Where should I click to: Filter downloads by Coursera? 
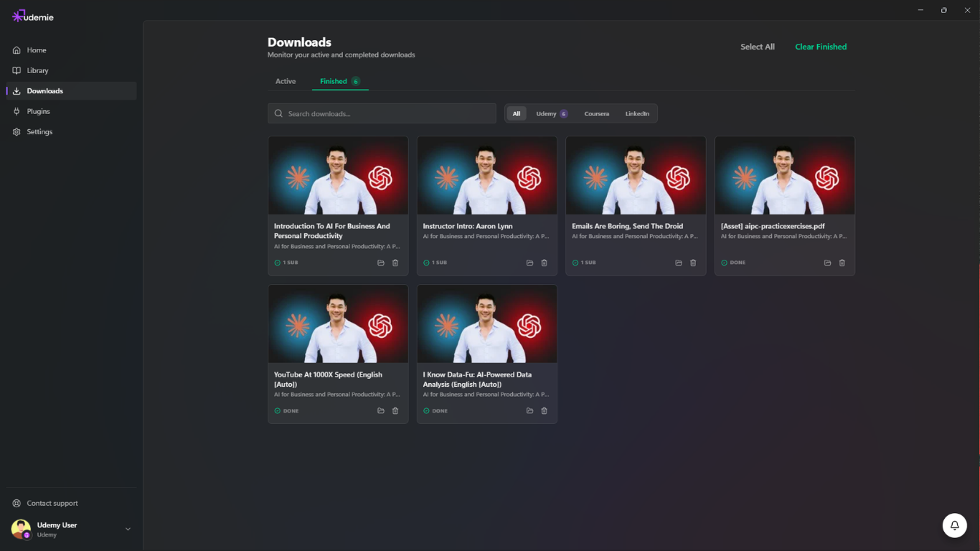coord(597,113)
